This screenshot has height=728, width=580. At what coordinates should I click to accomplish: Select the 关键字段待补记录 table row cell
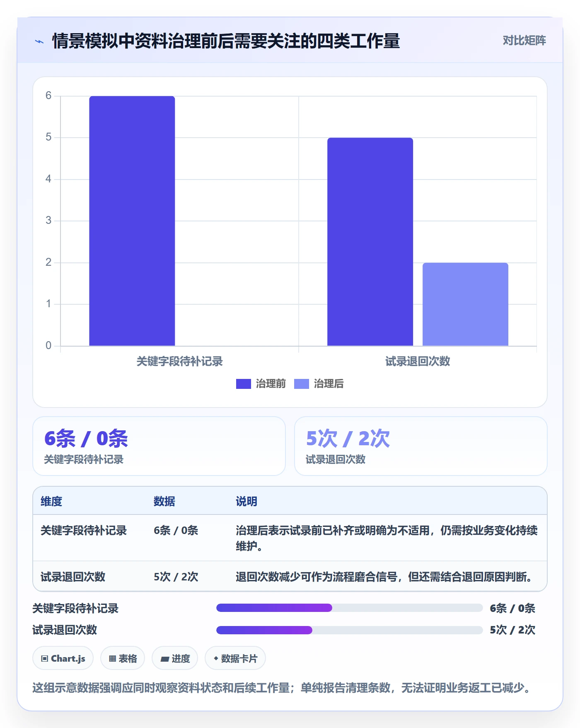point(83,530)
